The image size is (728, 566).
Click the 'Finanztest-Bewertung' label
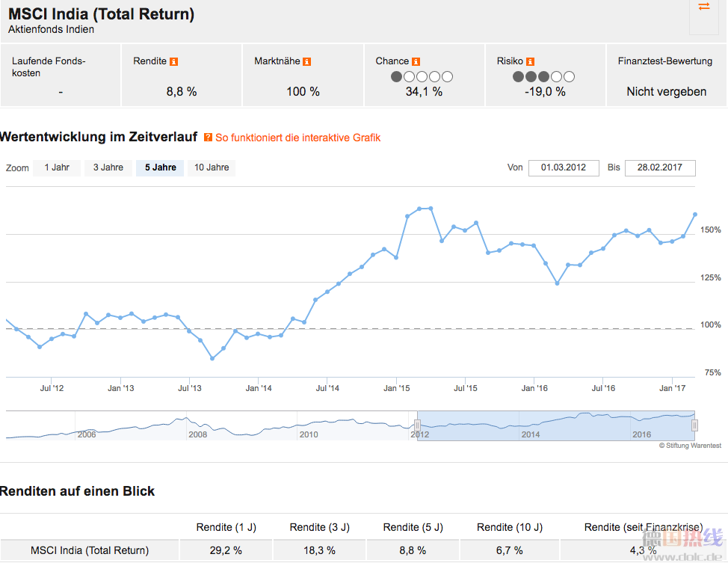(665, 61)
